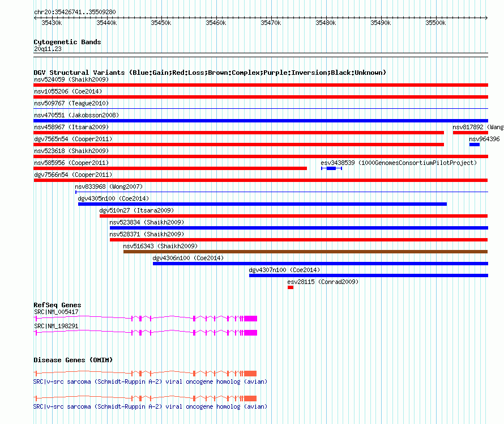Click the nsv833968 (Wong2007) label
504x424 pixels.
[109, 186]
